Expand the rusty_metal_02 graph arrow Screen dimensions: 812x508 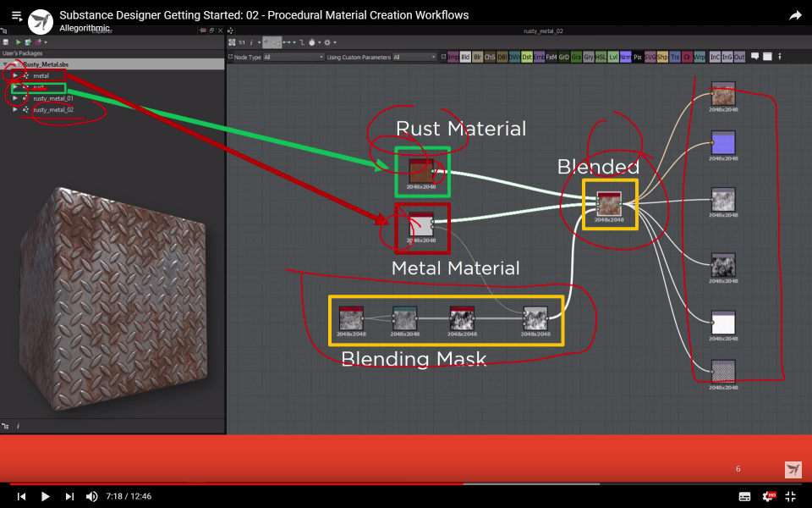click(15, 109)
